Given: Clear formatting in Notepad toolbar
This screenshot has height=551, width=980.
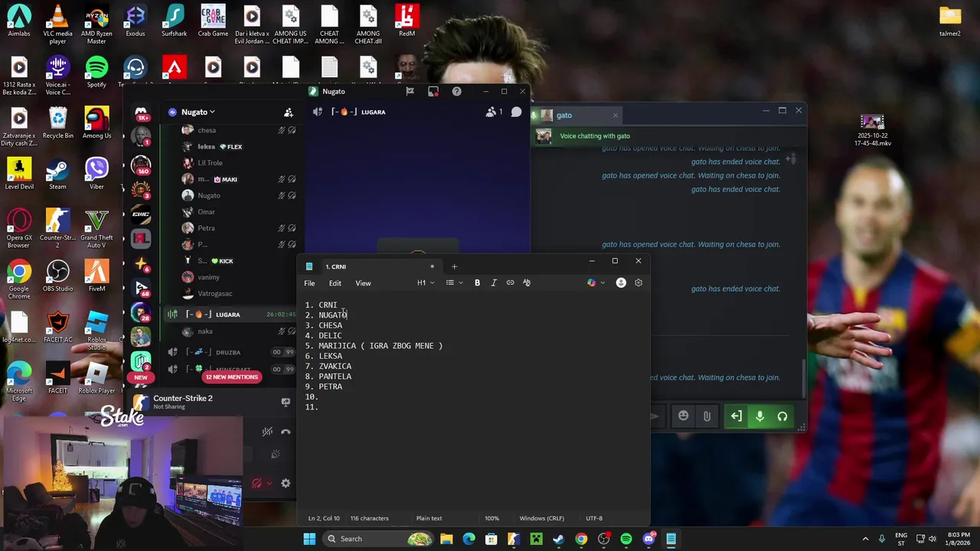Looking at the screenshot, I should (527, 283).
